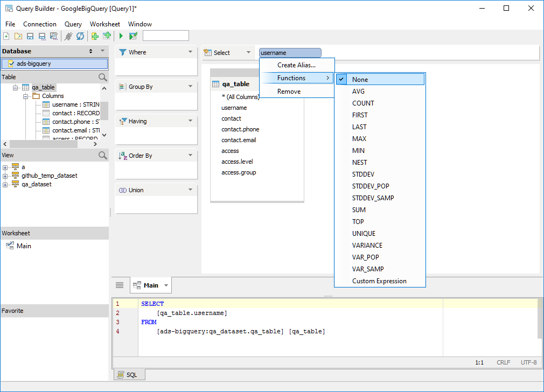Screen dimensions: 544x392
Task: Toggle the ads-bigquery database checkbox
Action: 11,64
